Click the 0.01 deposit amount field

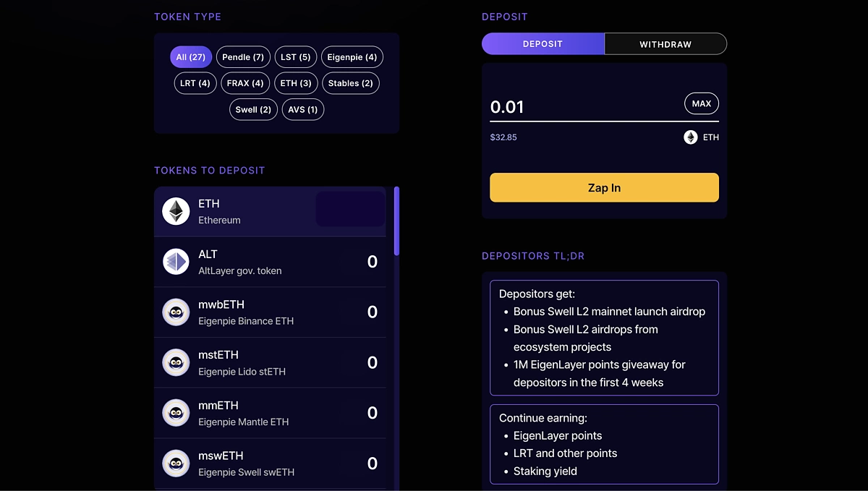click(x=584, y=107)
